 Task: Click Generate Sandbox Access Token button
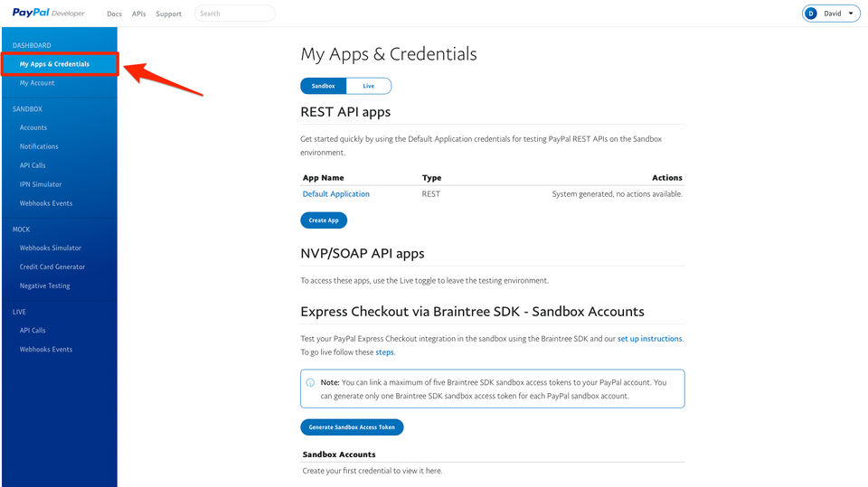pyautogui.click(x=352, y=427)
